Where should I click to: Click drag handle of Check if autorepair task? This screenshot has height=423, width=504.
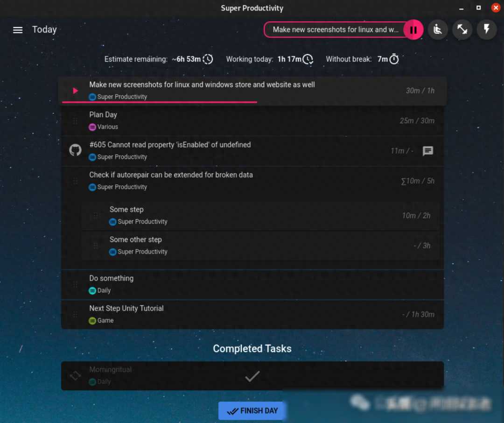(75, 182)
